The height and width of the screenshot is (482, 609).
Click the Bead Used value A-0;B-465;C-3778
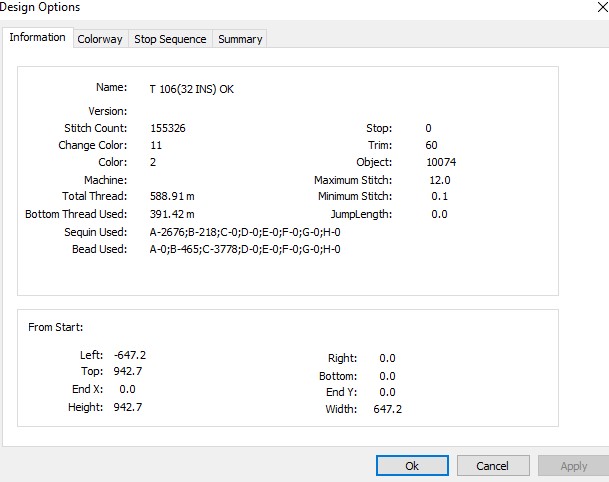pos(245,249)
